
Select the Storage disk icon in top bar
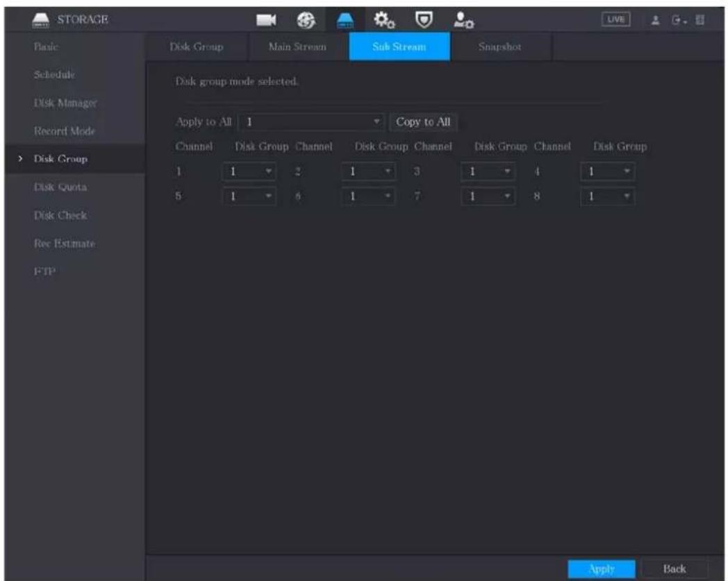point(345,20)
